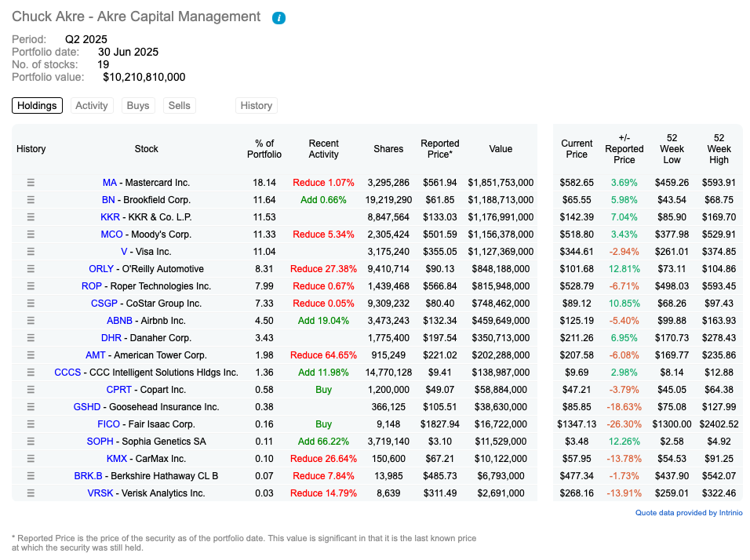750x560 pixels.
Task: Click the 52 Week Low column header
Action: pyautogui.click(x=672, y=149)
